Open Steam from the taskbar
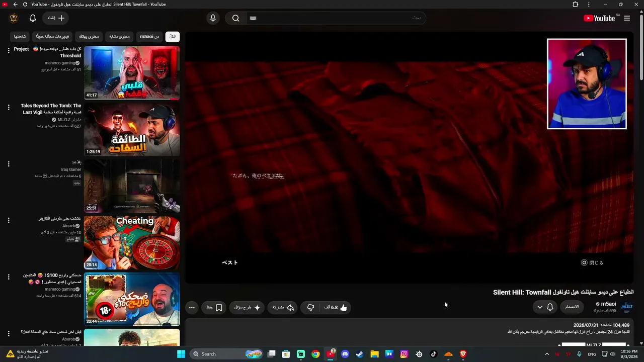 [x=360, y=354]
